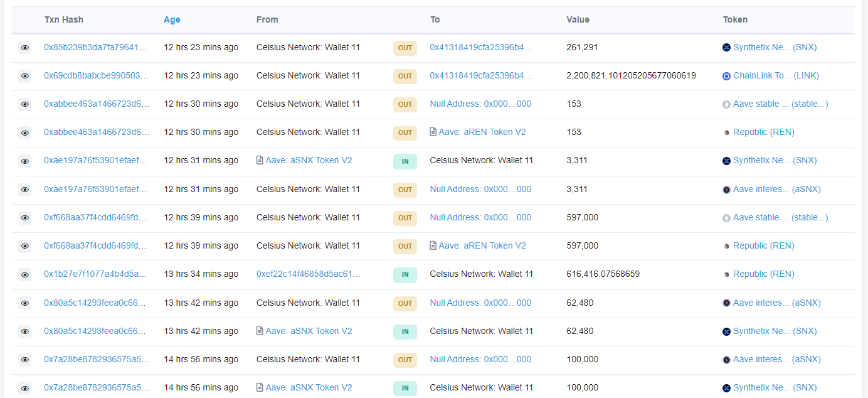
Task: Open Synthetix (SNX) token in 100,000 row
Action: 775,387
